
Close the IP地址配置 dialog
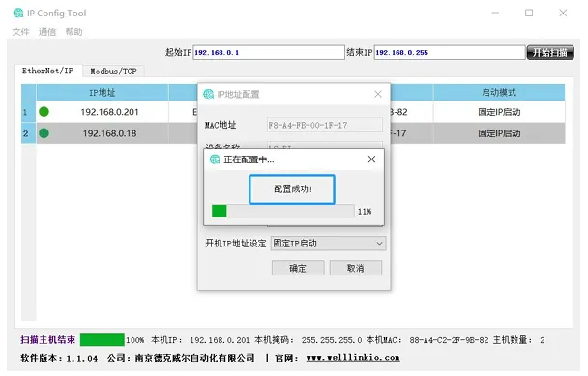[x=378, y=94]
